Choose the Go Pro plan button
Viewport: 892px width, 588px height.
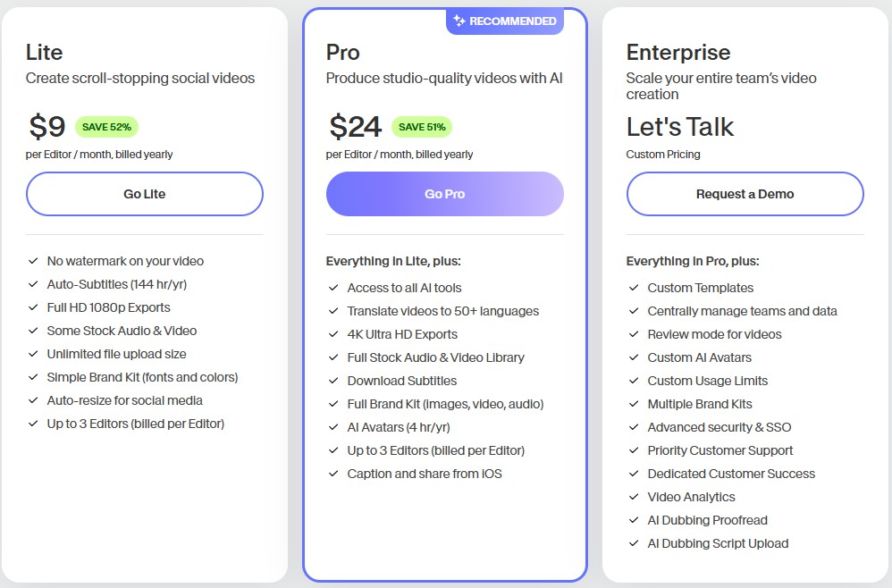pos(445,194)
